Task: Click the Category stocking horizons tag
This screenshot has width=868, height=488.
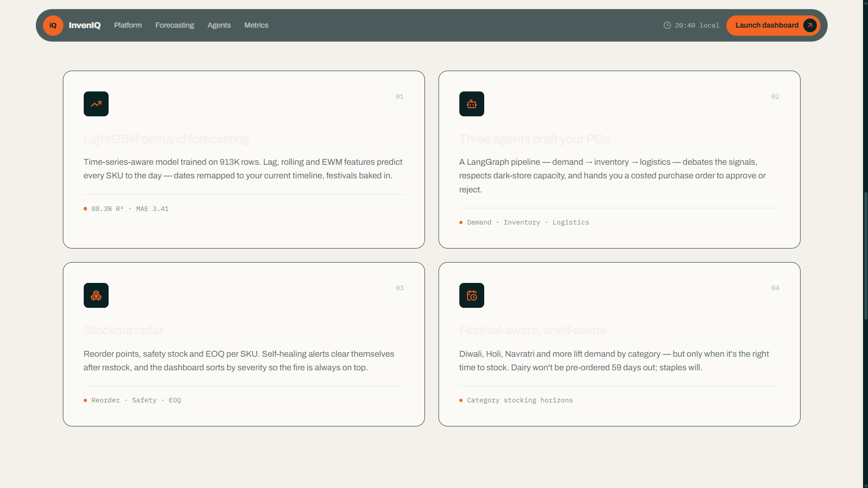Action: pos(520,400)
